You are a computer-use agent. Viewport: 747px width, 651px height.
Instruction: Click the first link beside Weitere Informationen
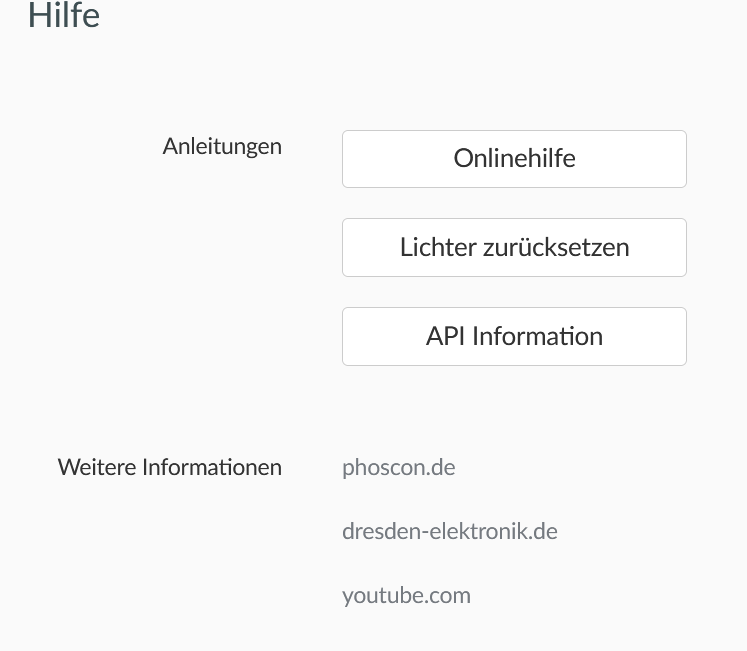398,467
